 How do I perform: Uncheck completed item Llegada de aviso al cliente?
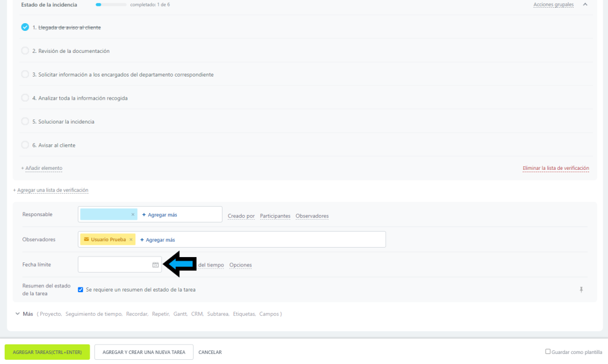point(25,27)
